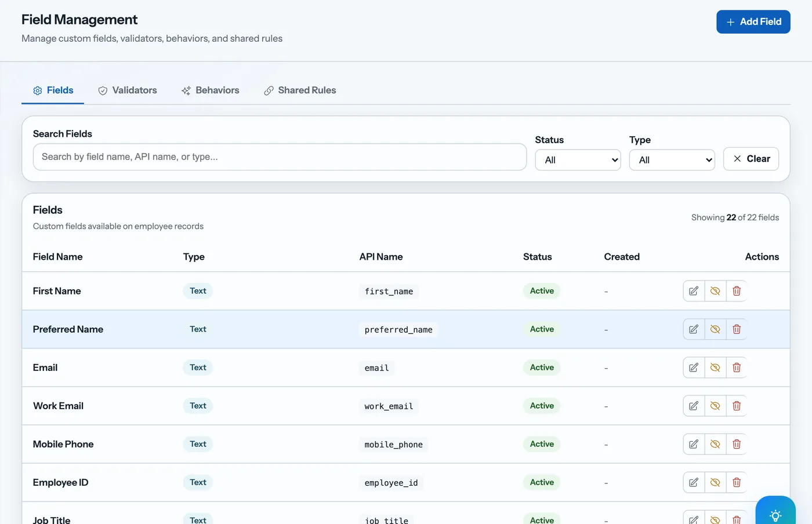Open the Status filter dropdown
812x524 pixels.
[578, 160]
